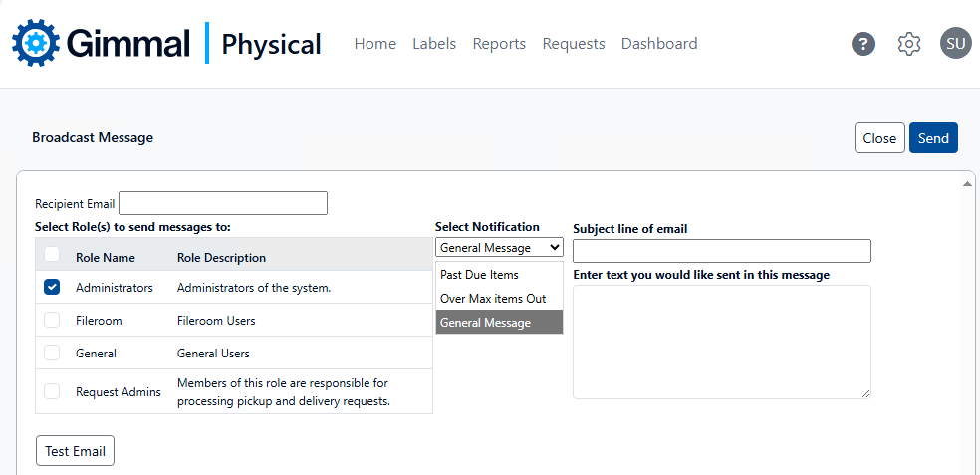The width and height of the screenshot is (980, 475).
Task: Choose General Message in the list
Action: [499, 323]
